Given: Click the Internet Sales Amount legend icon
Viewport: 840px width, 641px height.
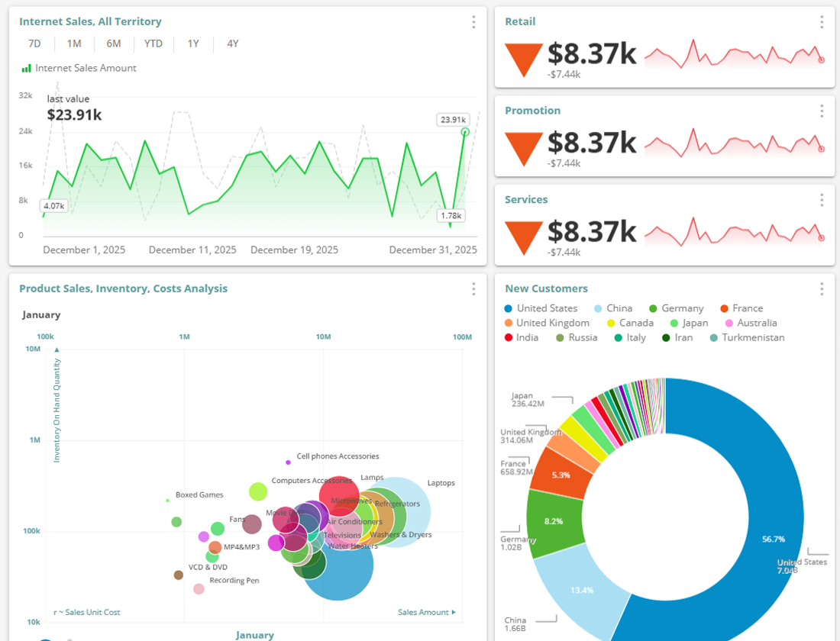Looking at the screenshot, I should click(27, 69).
